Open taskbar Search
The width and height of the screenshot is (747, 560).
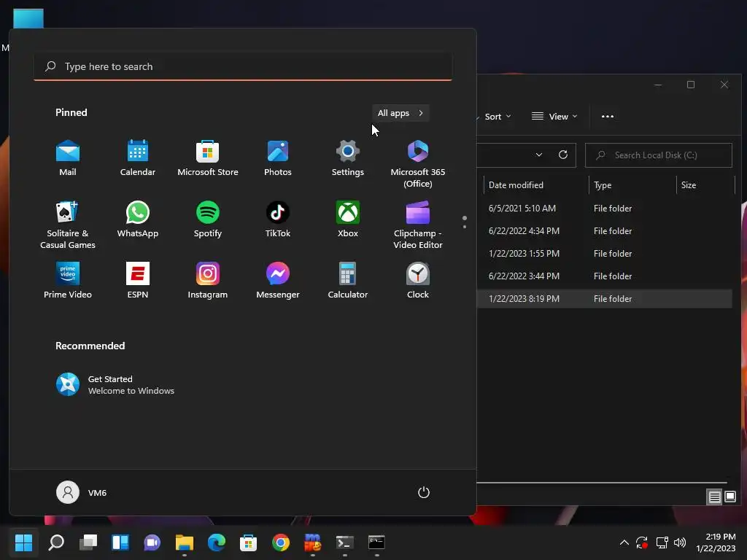pos(56,542)
